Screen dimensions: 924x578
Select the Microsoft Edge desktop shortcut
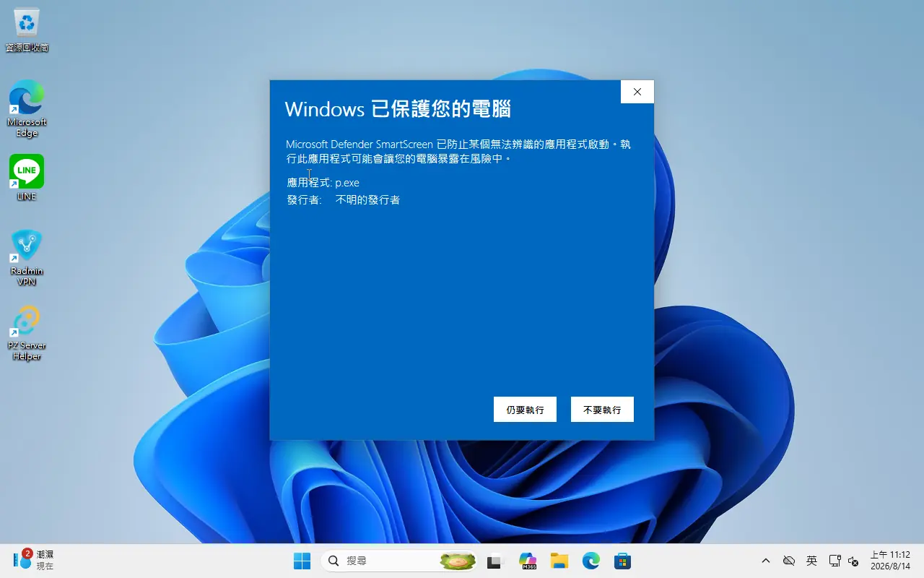click(x=27, y=108)
